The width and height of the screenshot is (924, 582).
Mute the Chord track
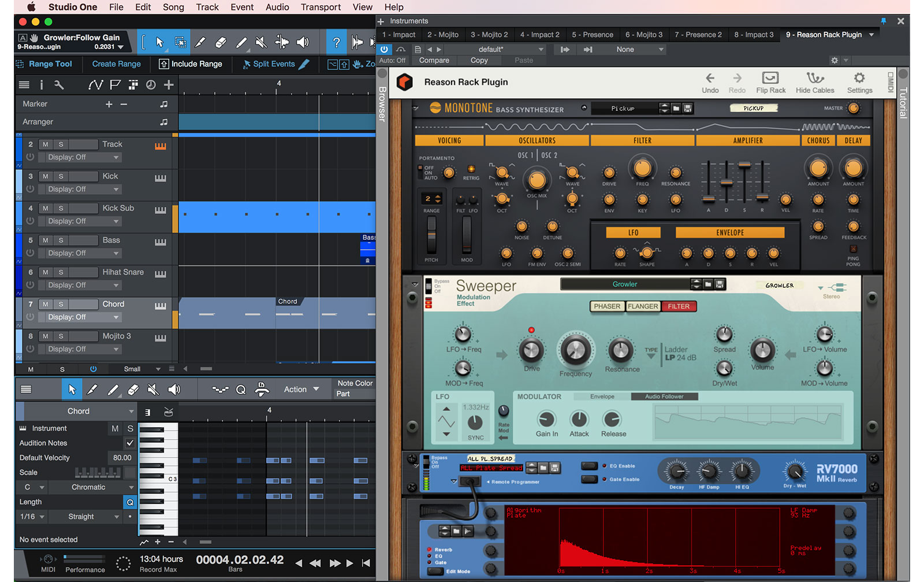pos(45,304)
